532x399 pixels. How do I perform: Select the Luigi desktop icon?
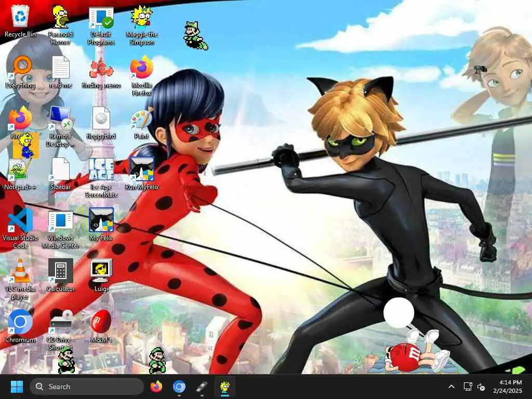click(x=101, y=275)
